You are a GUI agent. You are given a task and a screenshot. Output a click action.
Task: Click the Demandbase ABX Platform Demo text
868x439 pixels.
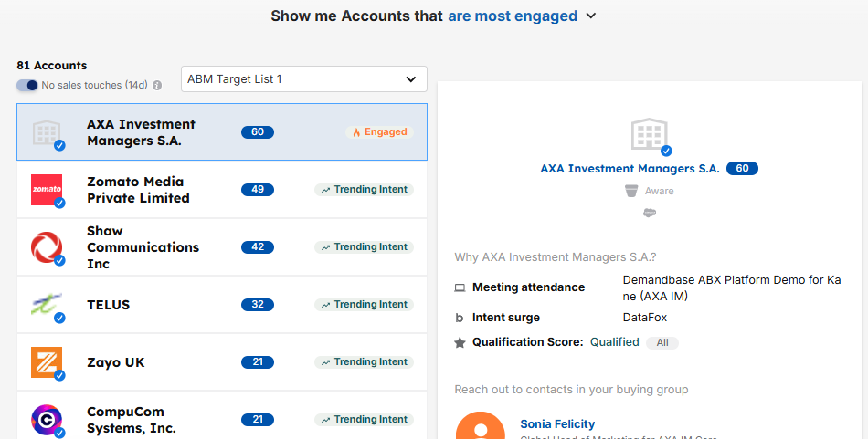click(732, 288)
